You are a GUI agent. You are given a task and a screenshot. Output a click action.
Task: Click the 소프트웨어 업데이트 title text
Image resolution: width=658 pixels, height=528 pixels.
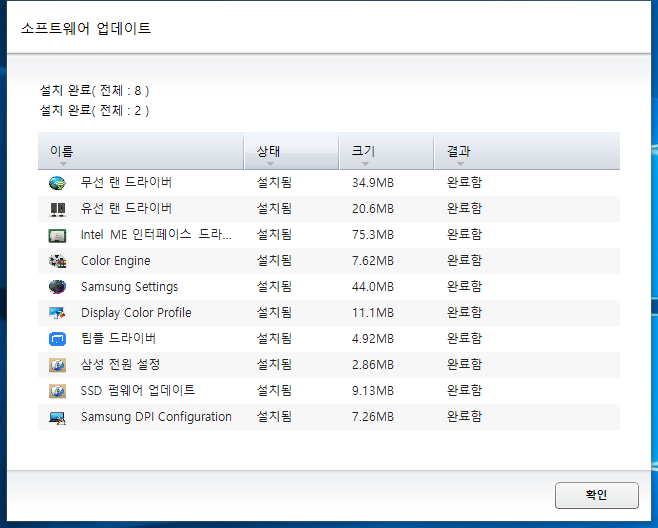(86, 28)
